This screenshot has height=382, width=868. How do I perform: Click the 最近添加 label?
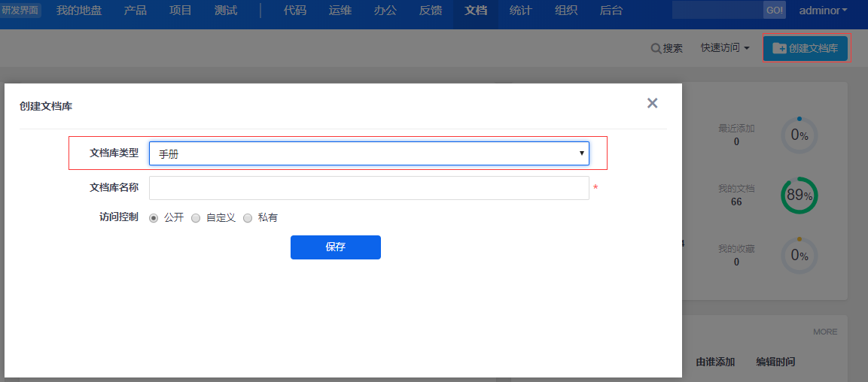point(736,129)
